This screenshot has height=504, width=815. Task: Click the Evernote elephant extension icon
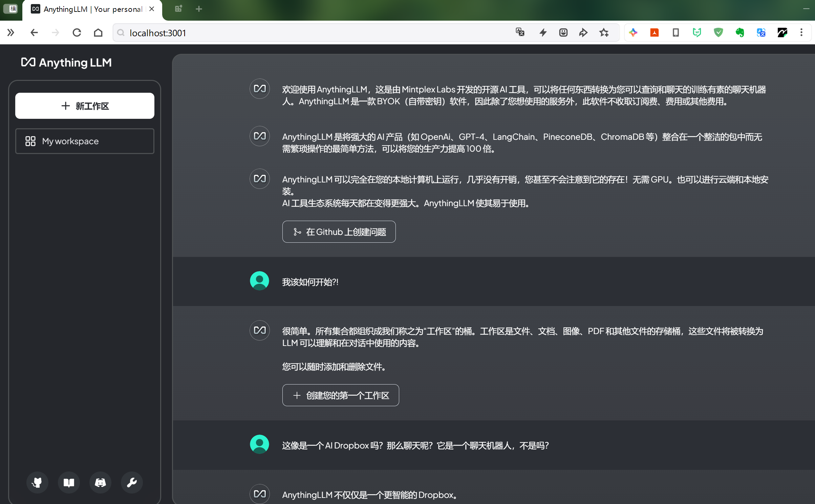(x=740, y=32)
